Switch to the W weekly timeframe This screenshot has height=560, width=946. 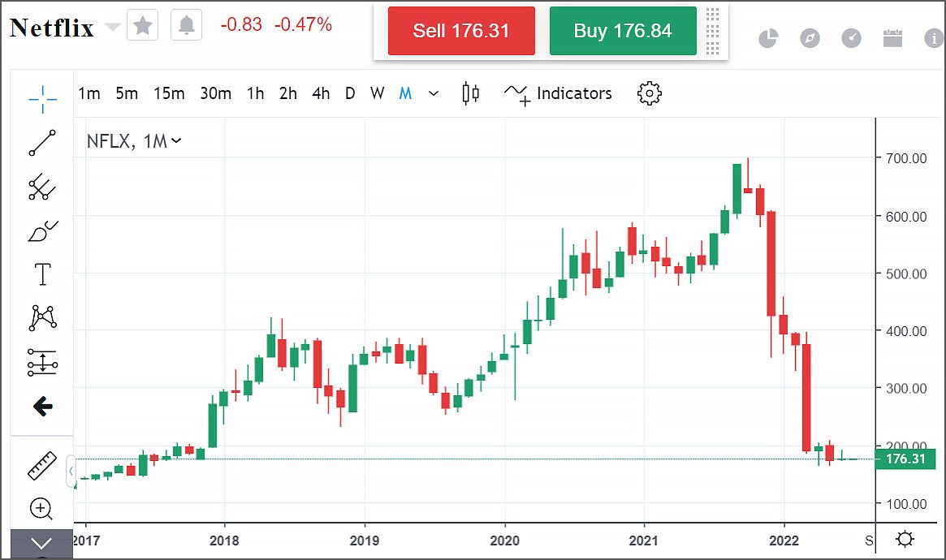point(377,93)
